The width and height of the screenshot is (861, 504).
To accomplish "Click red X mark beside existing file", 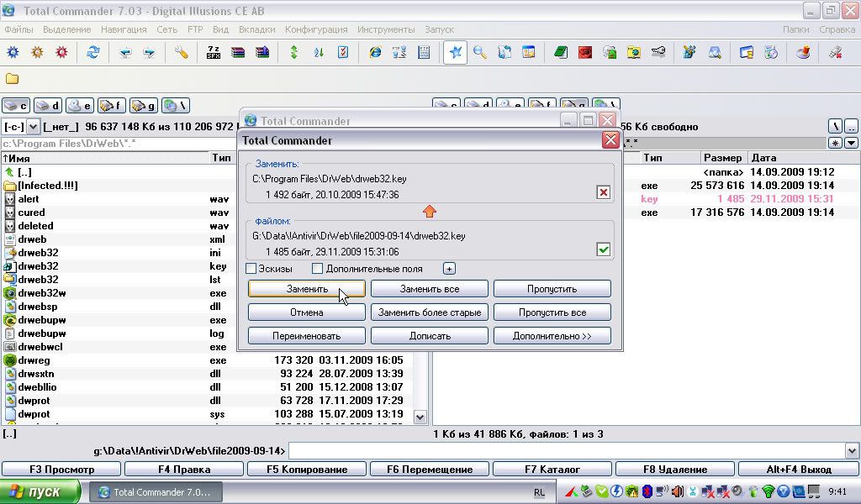I will pos(604,192).
